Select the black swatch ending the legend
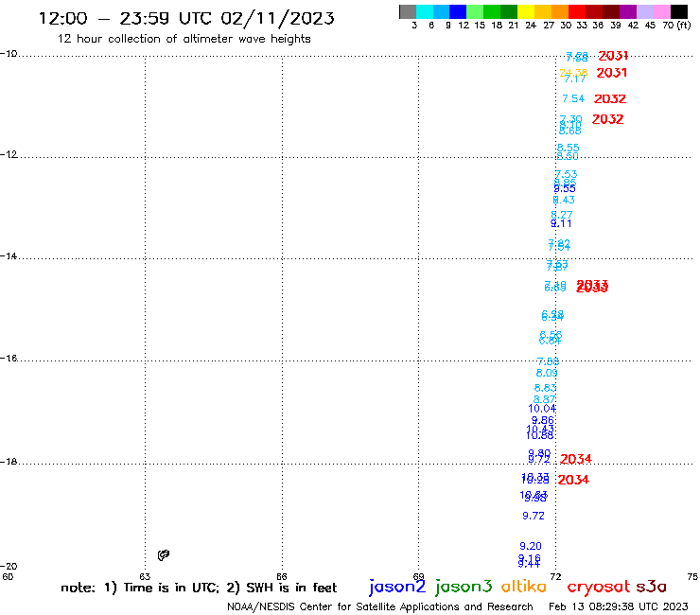Image resolution: width=700 pixels, height=615 pixels. pyautogui.click(x=679, y=11)
